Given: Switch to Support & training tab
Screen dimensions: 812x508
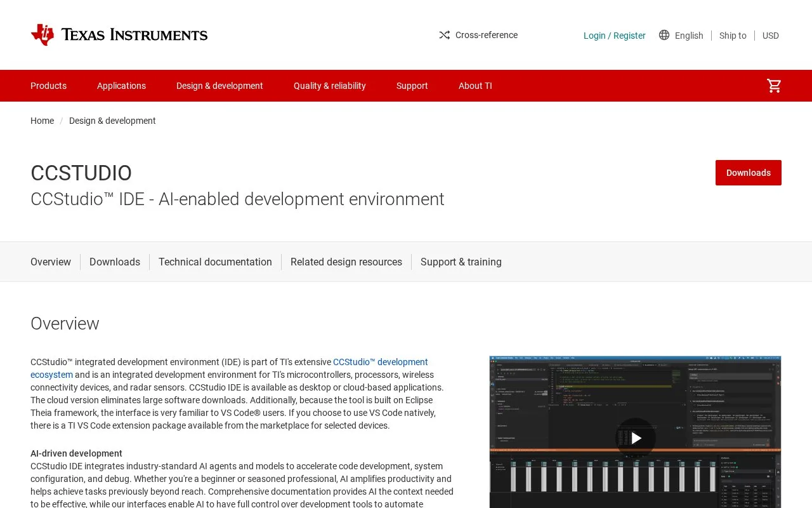Looking at the screenshot, I should point(461,262).
